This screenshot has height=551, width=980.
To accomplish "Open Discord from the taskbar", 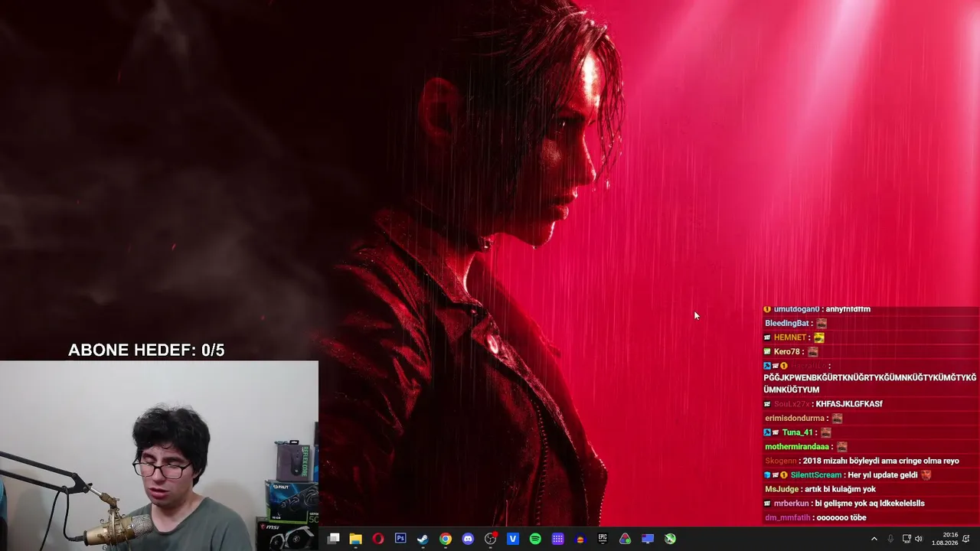I will coord(468,539).
